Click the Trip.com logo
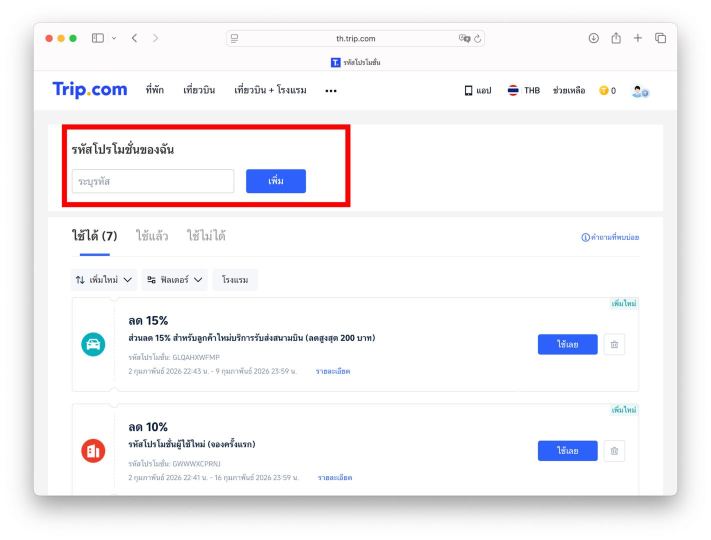The image size is (711, 540). coord(90,89)
